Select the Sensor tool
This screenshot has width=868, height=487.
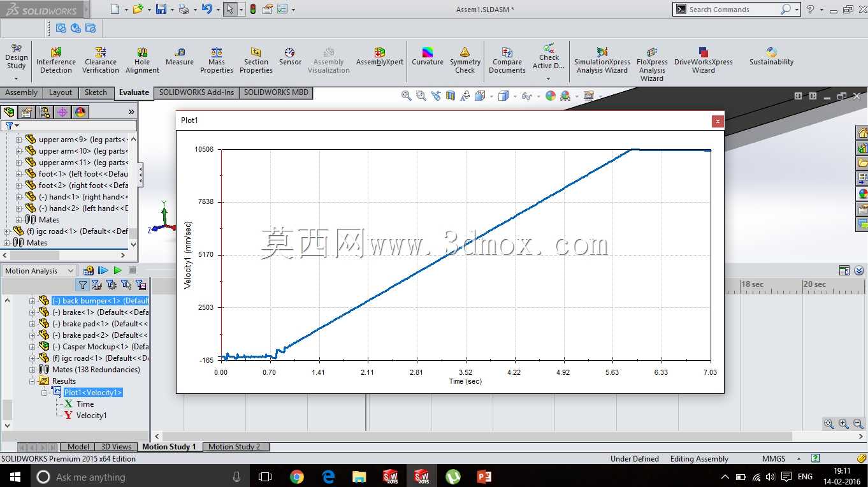pyautogui.click(x=290, y=57)
